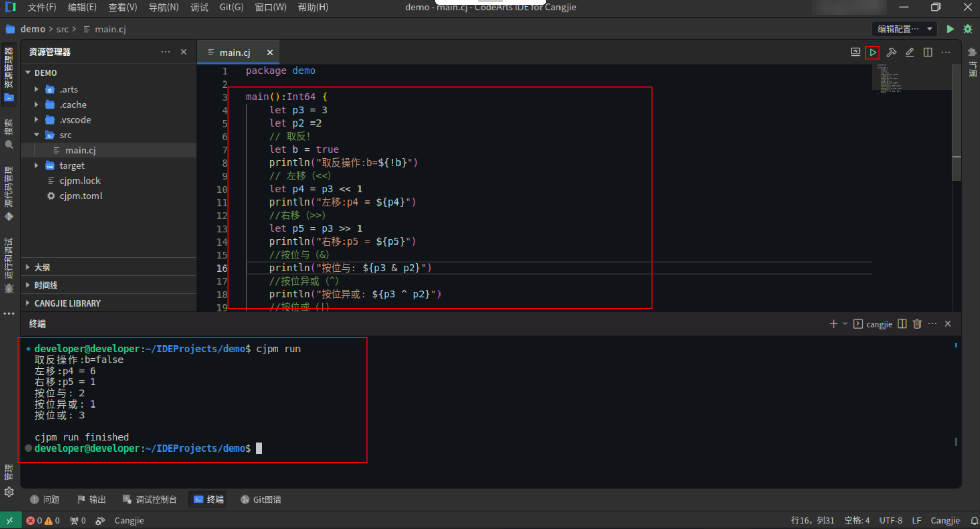Open the 文件(F) menu
Image resolution: width=980 pixels, height=529 pixels.
(x=42, y=7)
